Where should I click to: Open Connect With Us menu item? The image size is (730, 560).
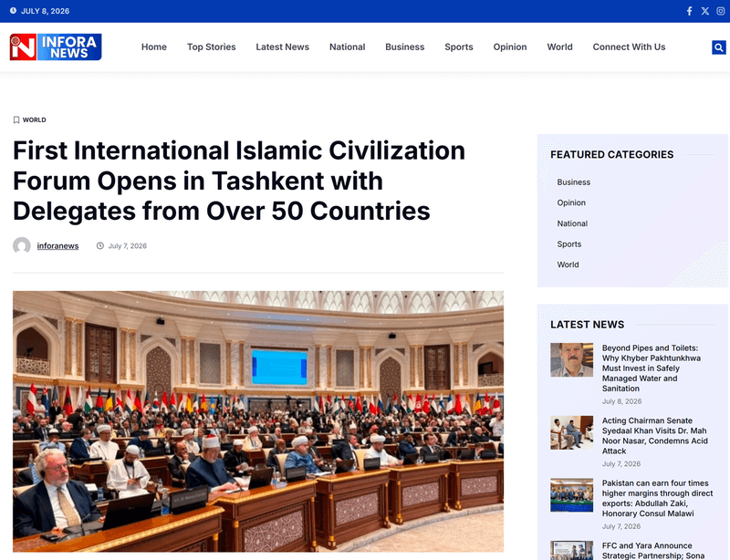[629, 47]
